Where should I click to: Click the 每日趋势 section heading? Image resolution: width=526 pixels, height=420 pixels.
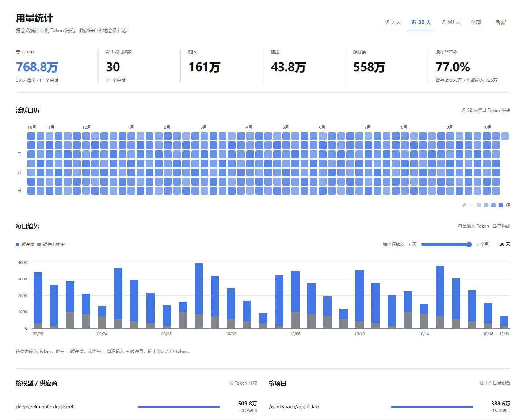click(27, 226)
